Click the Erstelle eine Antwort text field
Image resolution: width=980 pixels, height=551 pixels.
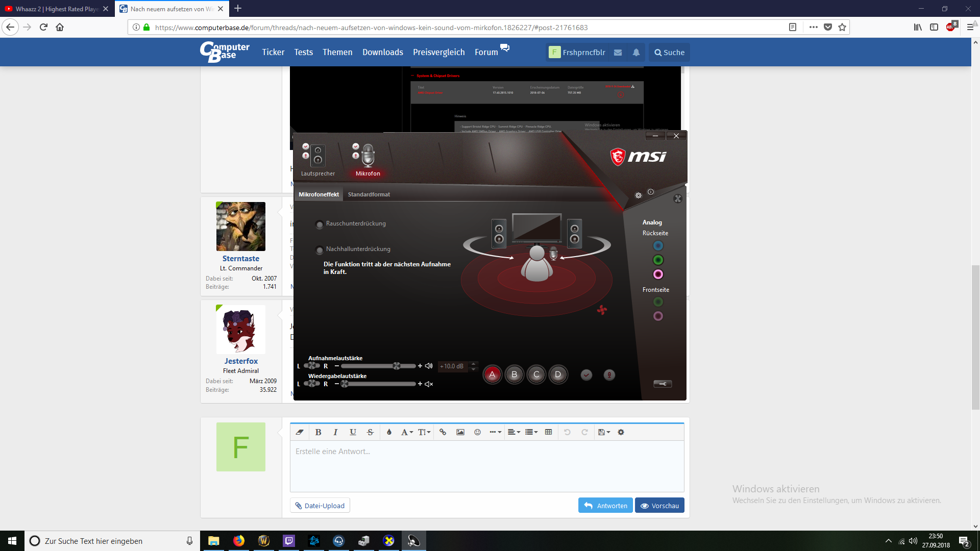point(486,465)
